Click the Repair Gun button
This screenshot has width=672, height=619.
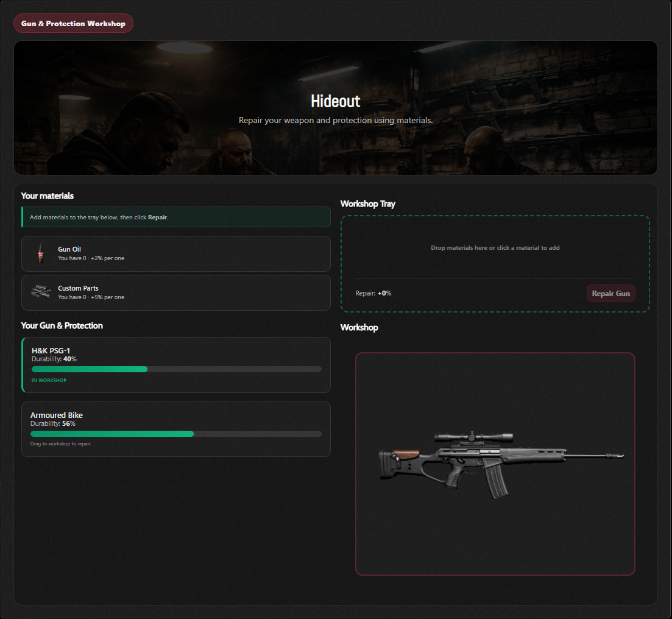click(610, 293)
